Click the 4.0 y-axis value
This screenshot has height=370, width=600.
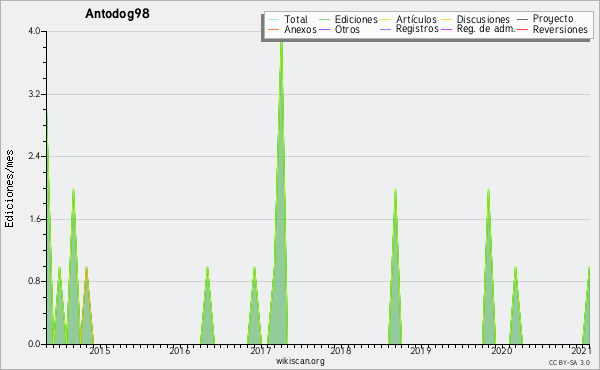tap(34, 31)
